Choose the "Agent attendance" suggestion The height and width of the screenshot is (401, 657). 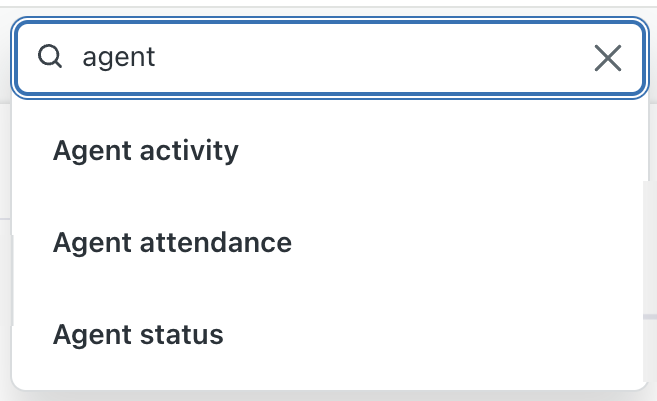click(x=172, y=242)
